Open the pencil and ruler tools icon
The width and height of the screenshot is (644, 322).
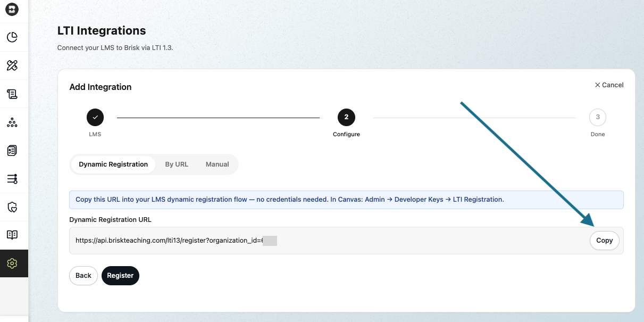coord(12,65)
